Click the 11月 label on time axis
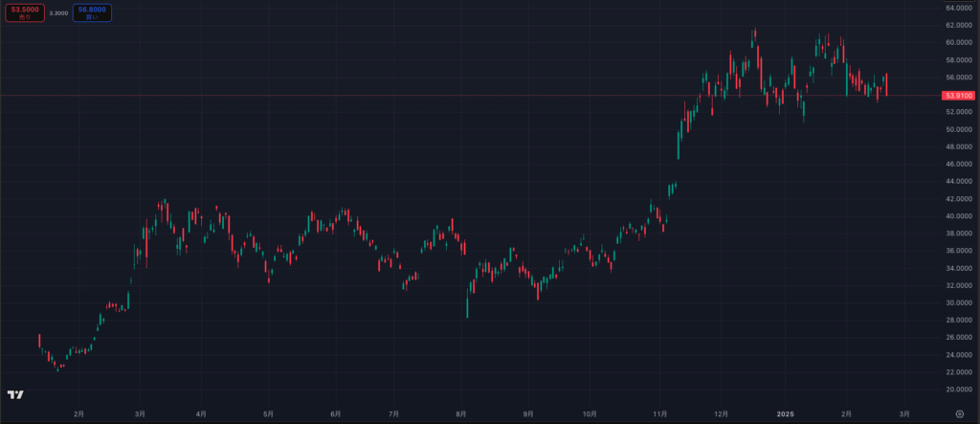Screen dimensions: 980x424 click(660, 413)
